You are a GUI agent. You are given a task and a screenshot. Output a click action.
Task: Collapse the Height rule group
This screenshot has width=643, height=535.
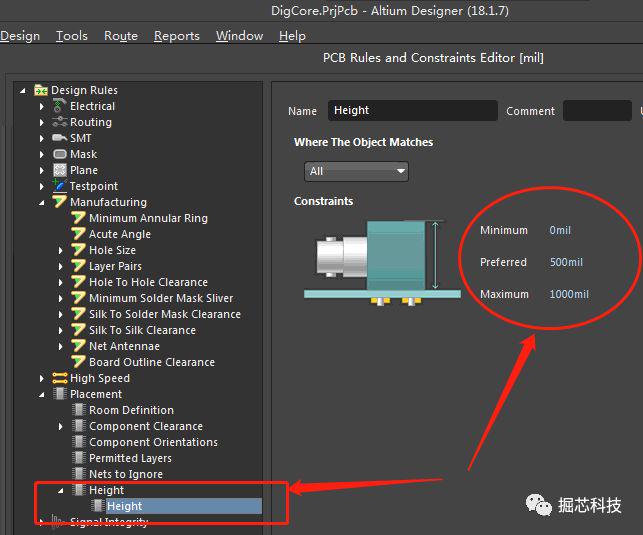pos(61,490)
